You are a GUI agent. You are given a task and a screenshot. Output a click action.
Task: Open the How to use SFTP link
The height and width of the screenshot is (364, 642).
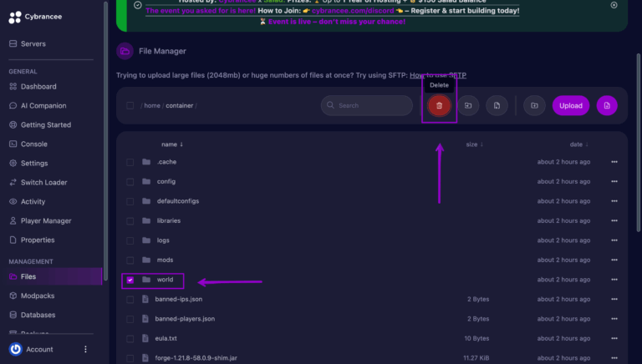point(438,75)
